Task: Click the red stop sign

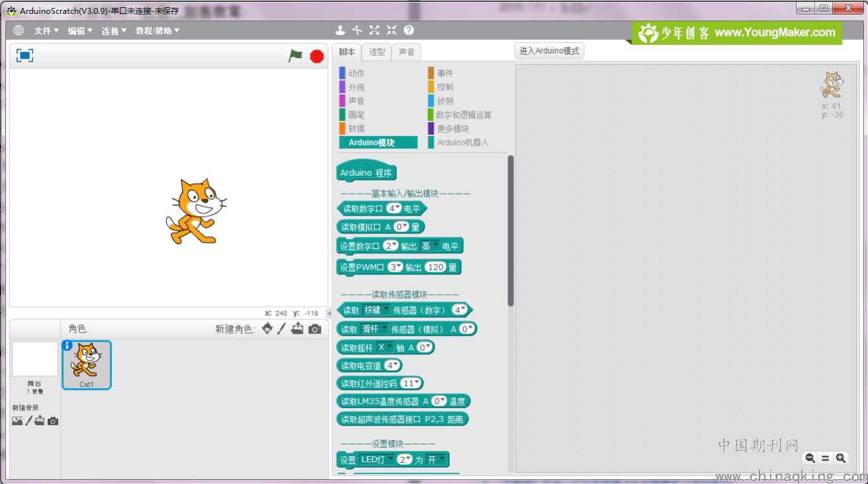Action: [x=317, y=56]
